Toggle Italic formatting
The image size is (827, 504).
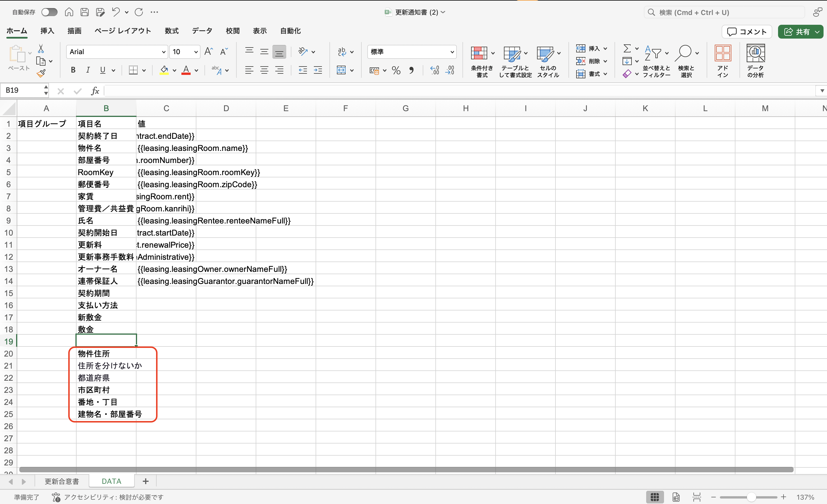tap(88, 70)
